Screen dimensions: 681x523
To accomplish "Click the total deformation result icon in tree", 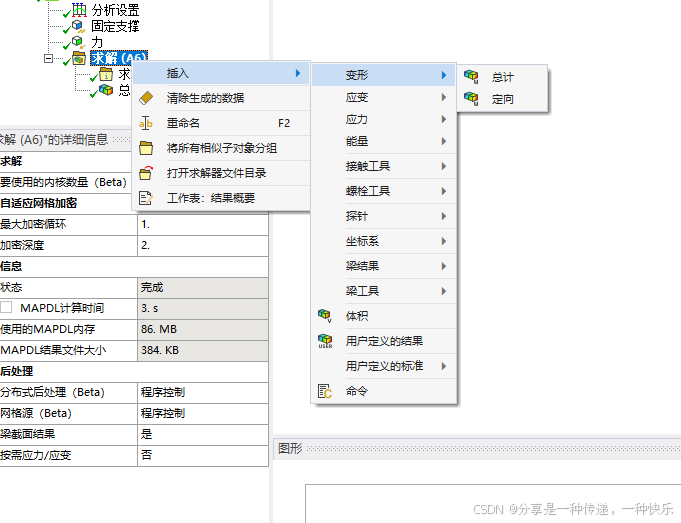I will (x=106, y=90).
